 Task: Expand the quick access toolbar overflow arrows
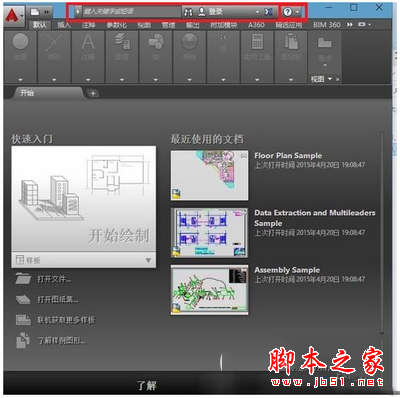(x=46, y=12)
